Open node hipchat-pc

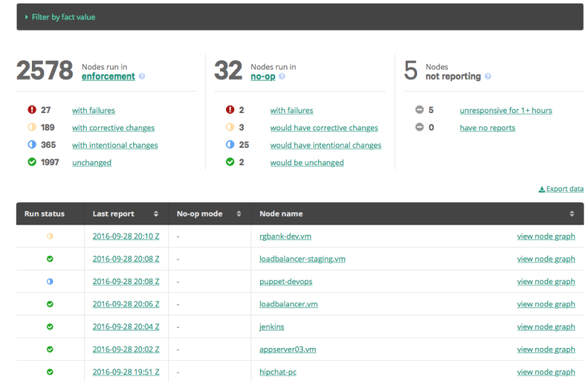coord(278,372)
